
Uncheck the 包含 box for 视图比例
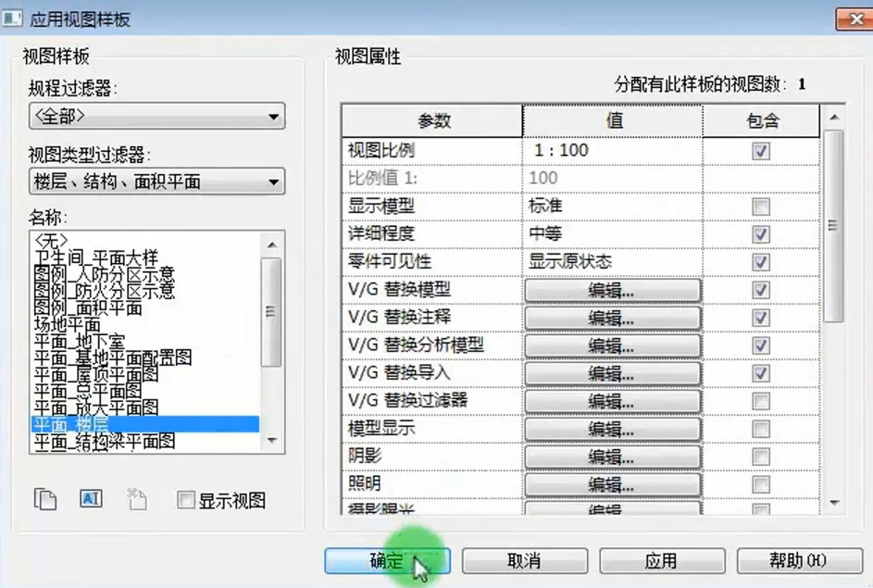pos(761,151)
